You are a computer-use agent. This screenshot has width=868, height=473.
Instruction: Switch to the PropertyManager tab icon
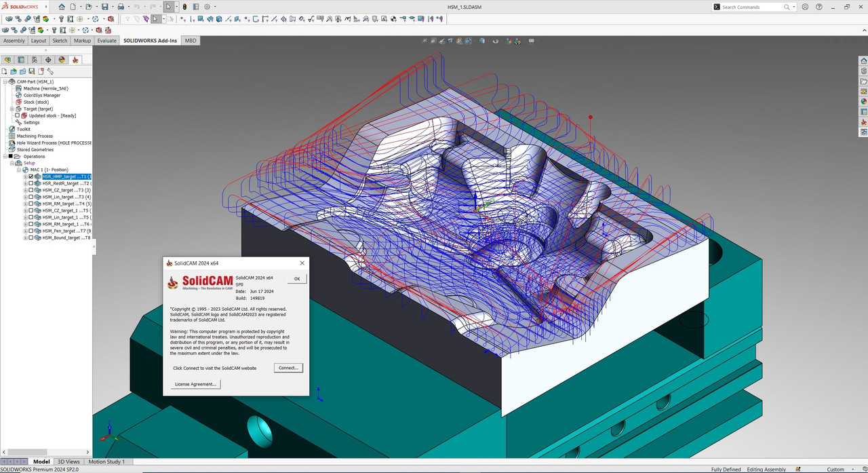[x=21, y=60]
